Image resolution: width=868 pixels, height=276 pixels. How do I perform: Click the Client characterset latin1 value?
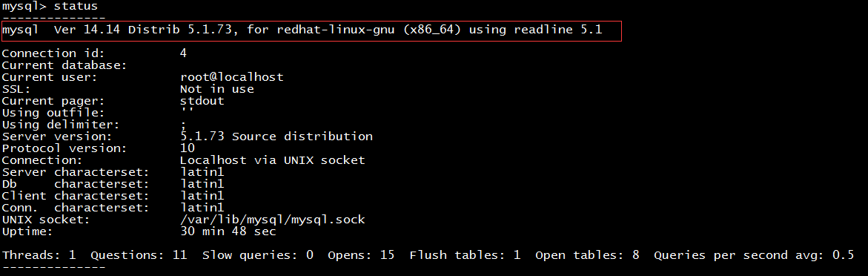[202, 196]
